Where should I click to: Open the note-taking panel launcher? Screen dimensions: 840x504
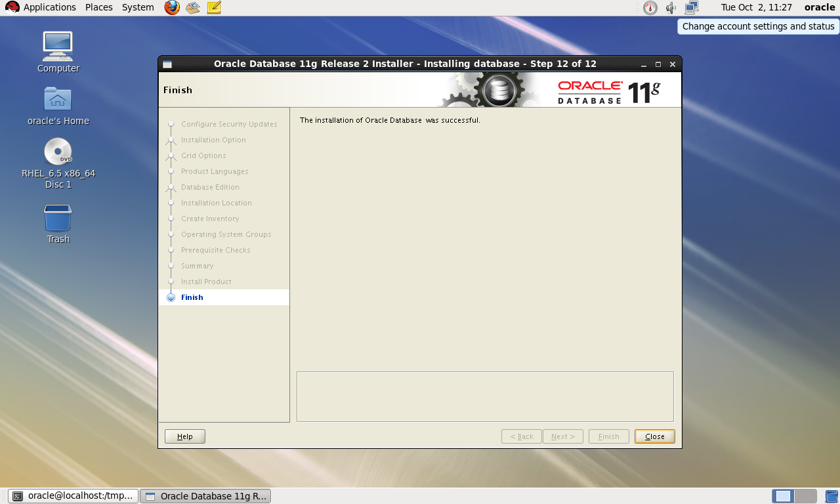point(213,7)
